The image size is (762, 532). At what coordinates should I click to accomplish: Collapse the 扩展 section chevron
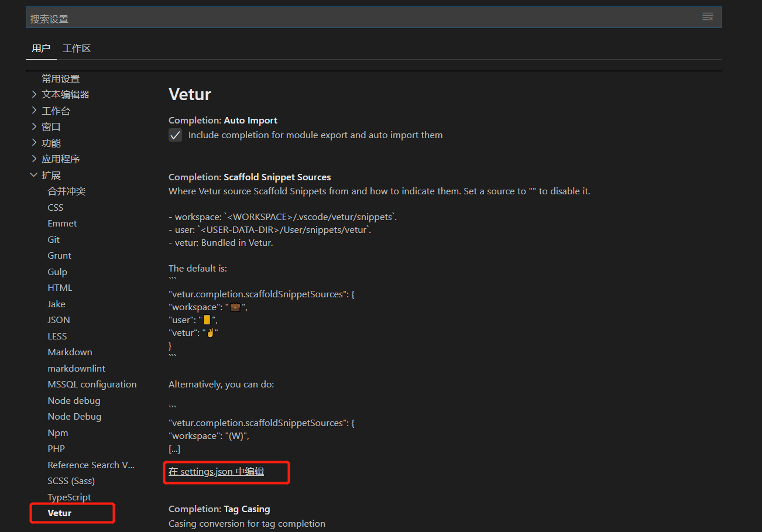(34, 175)
